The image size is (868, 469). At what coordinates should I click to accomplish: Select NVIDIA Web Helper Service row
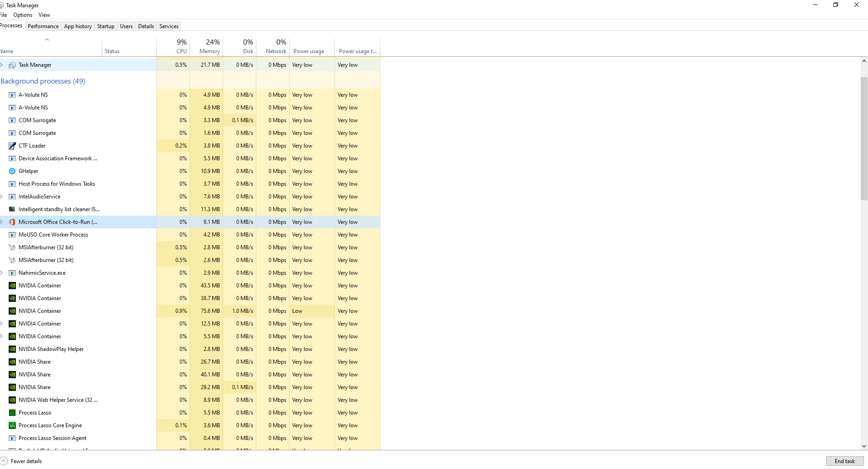point(190,400)
